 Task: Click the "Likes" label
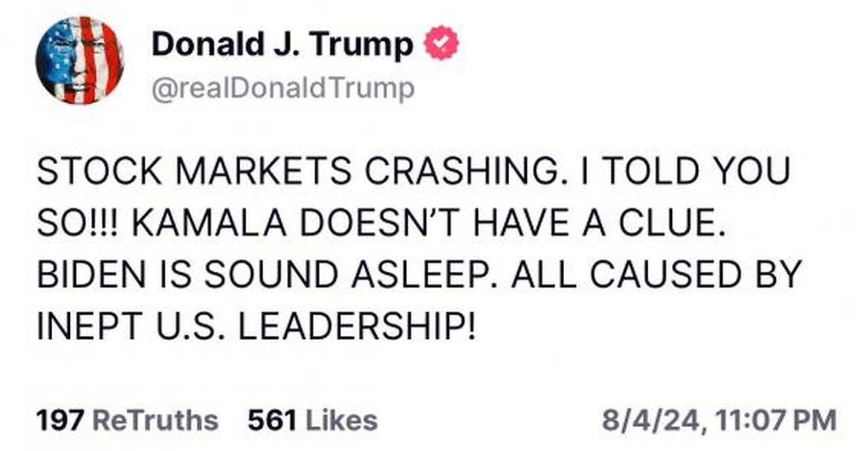point(340,420)
